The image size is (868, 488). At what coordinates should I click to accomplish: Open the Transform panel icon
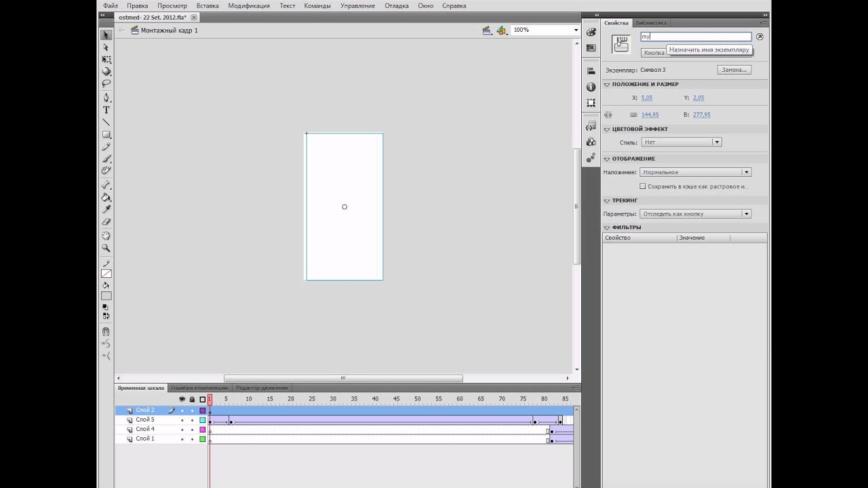pos(591,103)
